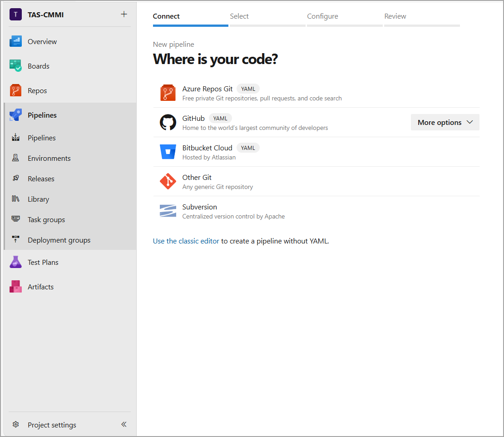Open the Releases section
Viewport: 504px width, 437px height.
coord(15,179)
